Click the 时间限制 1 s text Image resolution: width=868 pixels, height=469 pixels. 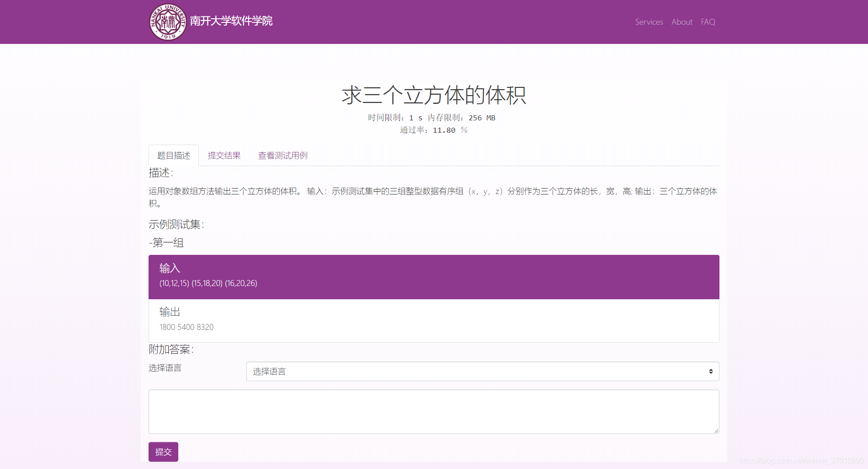pyautogui.click(x=395, y=118)
